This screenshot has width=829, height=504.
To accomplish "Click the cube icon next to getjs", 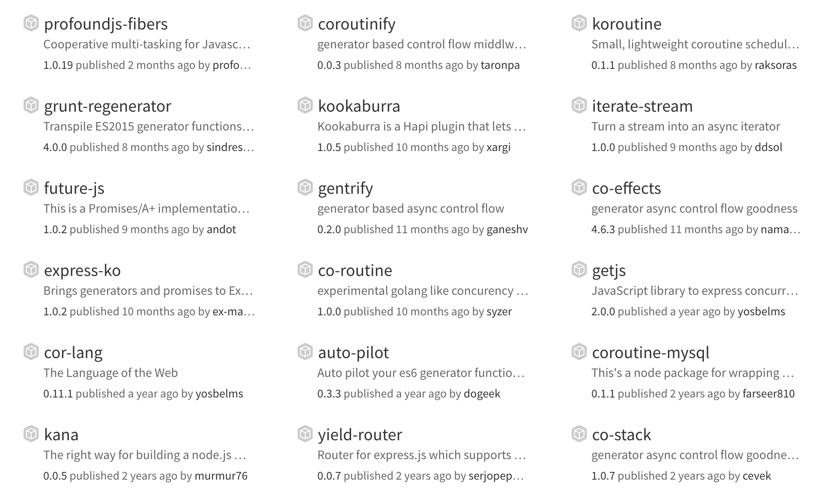I will (579, 270).
